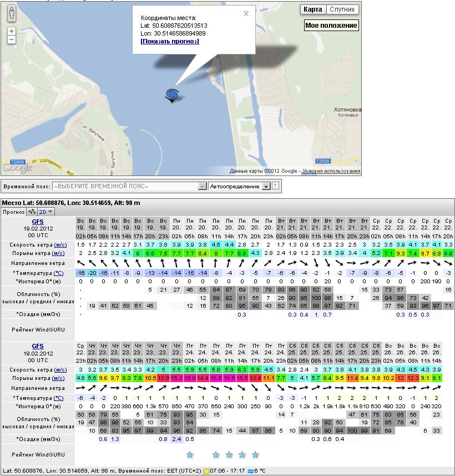Follow the Показать прогноз link
The width and height of the screenshot is (455, 476).
pos(169,41)
